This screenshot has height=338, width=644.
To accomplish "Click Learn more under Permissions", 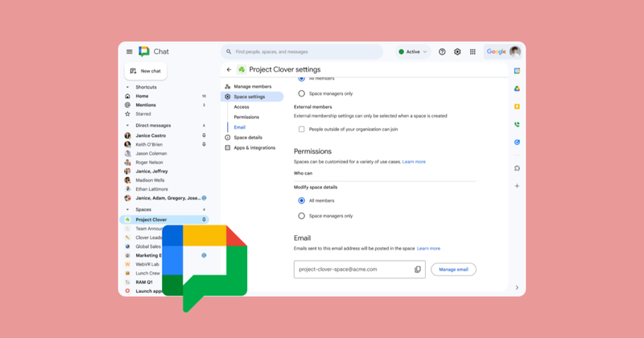I will (414, 162).
